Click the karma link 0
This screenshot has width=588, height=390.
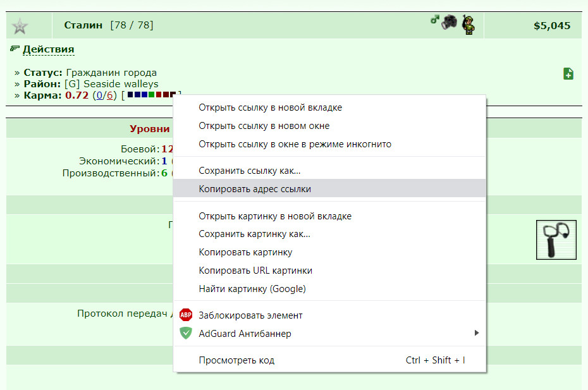click(x=99, y=95)
